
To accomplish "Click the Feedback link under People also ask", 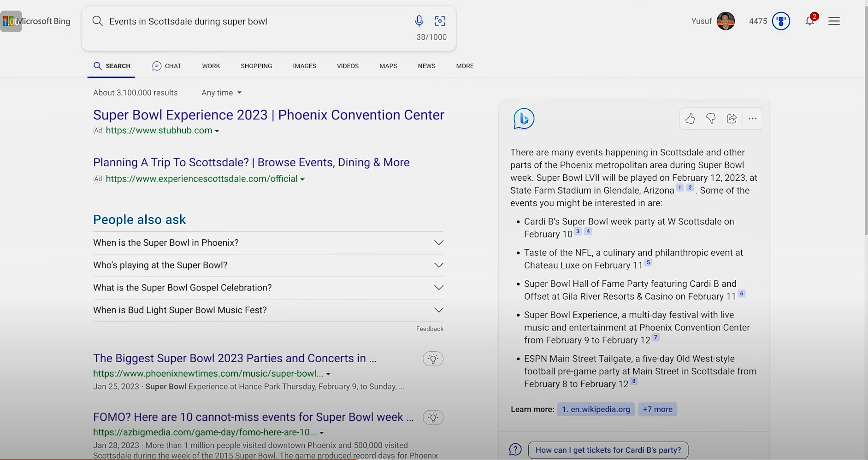I will [x=430, y=329].
